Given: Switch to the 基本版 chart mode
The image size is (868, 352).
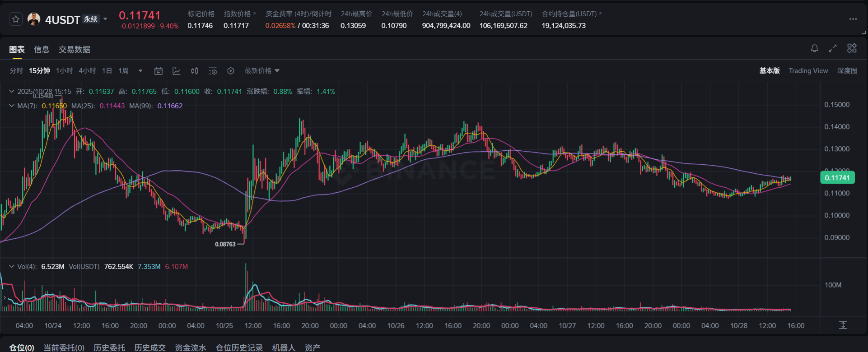Looking at the screenshot, I should point(769,71).
